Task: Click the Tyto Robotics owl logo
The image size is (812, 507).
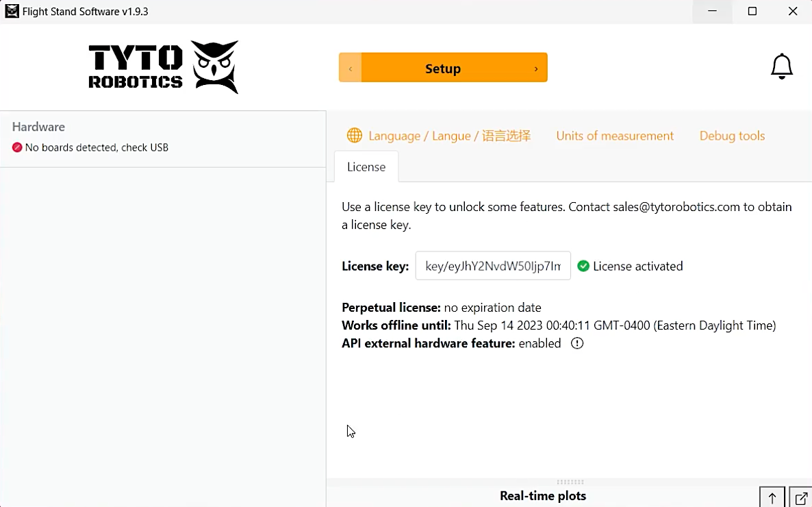Action: coord(214,66)
